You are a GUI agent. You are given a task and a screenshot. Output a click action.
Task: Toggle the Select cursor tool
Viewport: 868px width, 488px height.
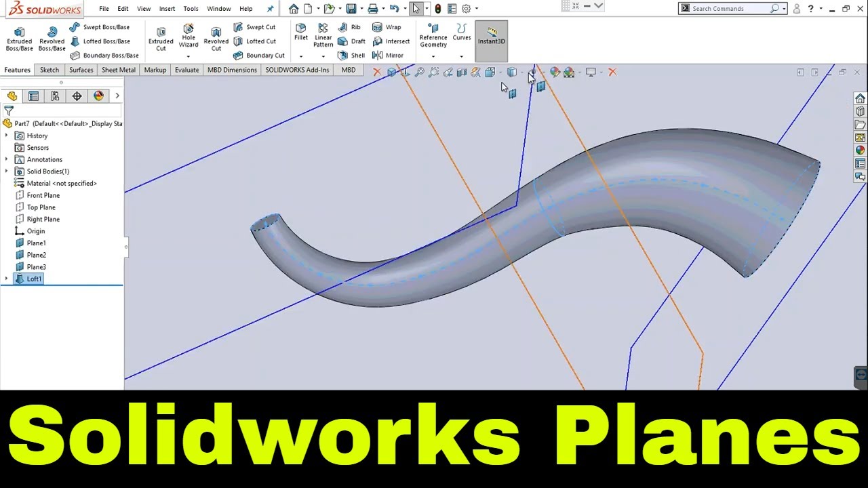[x=416, y=9]
